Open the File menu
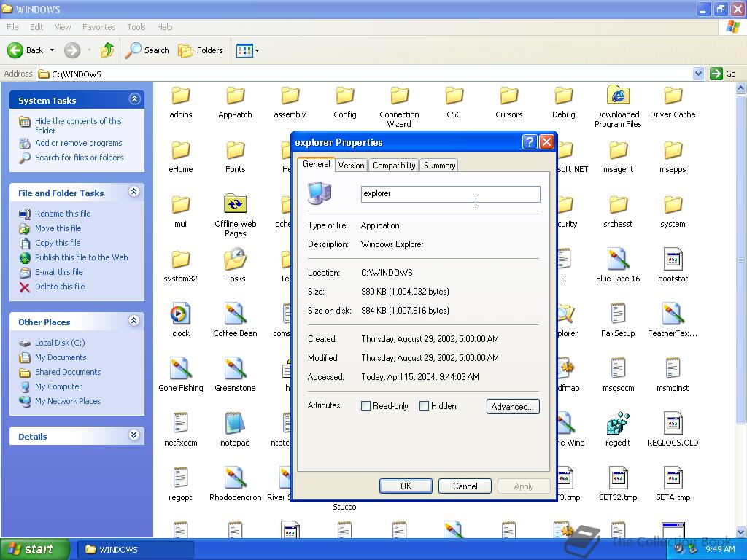The height and width of the screenshot is (560, 747). 13,27
